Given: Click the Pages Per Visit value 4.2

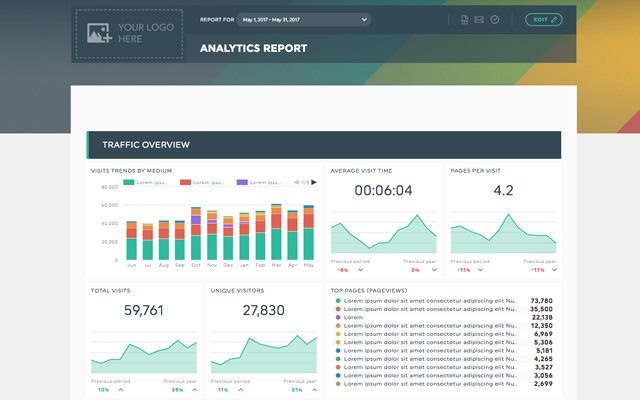Looking at the screenshot, I should [x=503, y=190].
